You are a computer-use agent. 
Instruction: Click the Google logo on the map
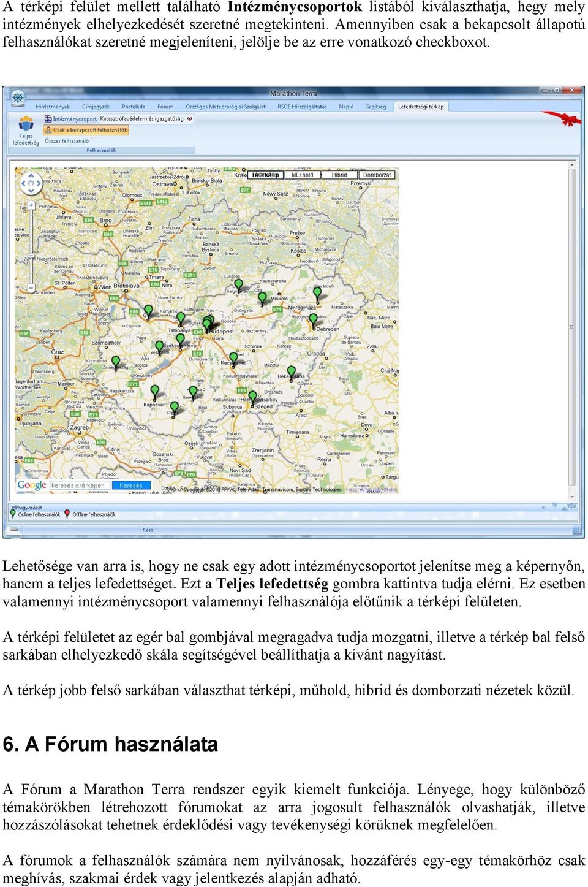pyautogui.click(x=32, y=485)
